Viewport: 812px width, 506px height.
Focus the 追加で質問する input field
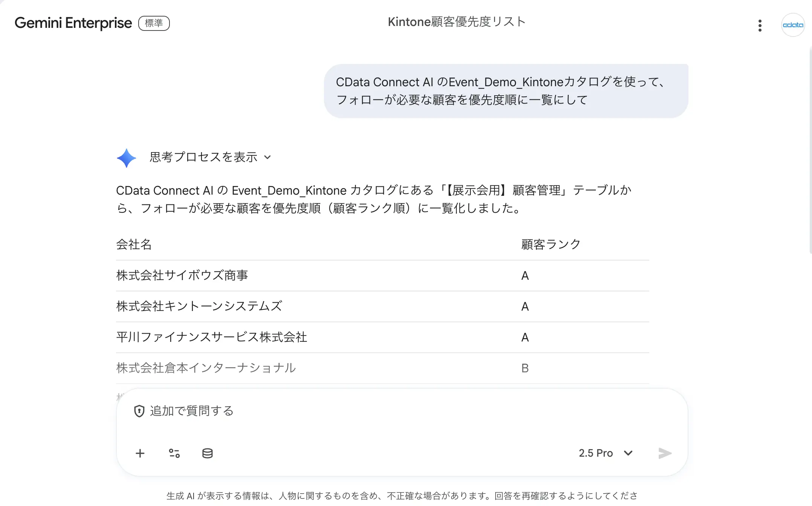(x=402, y=411)
